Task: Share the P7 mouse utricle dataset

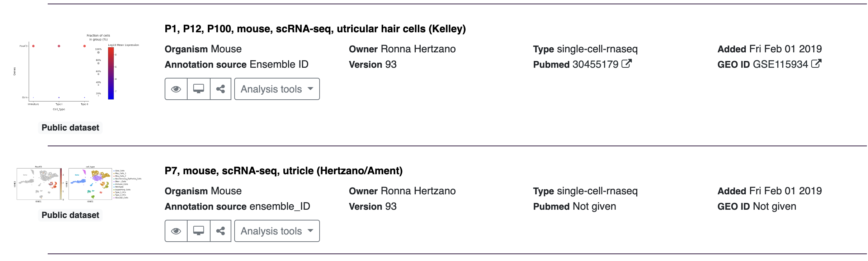Action: [x=221, y=231]
